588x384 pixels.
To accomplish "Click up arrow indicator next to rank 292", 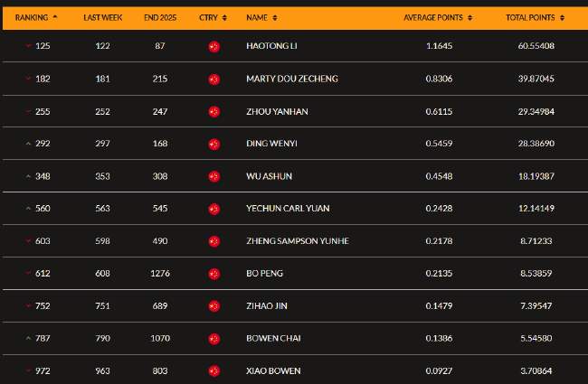I will point(28,144).
